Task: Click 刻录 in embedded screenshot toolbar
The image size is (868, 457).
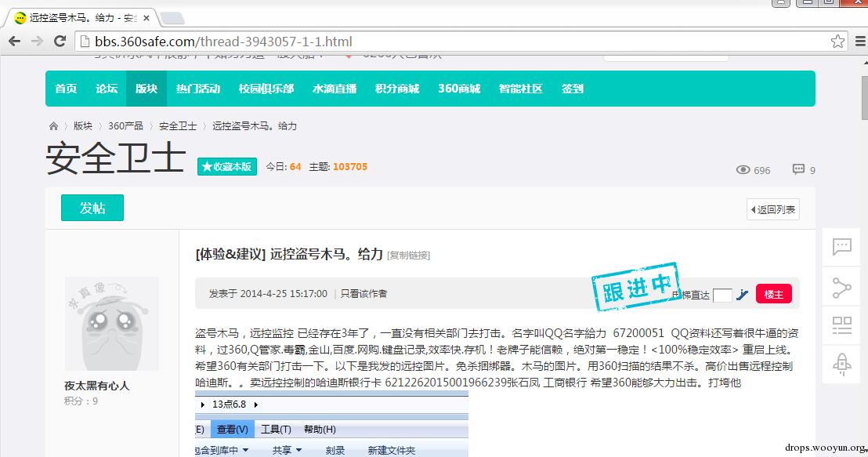Action: pos(335,451)
